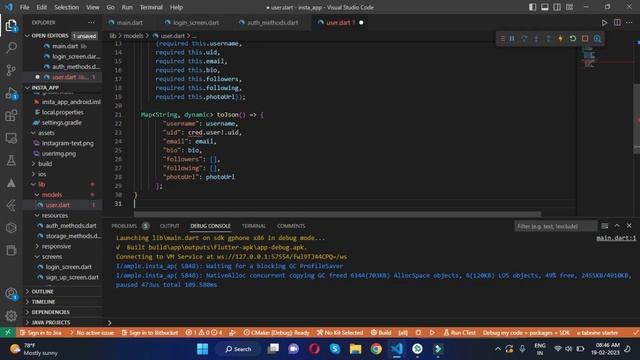The width and height of the screenshot is (640, 360).
Task: Click the errors and warnings status count
Action: (x=204, y=333)
